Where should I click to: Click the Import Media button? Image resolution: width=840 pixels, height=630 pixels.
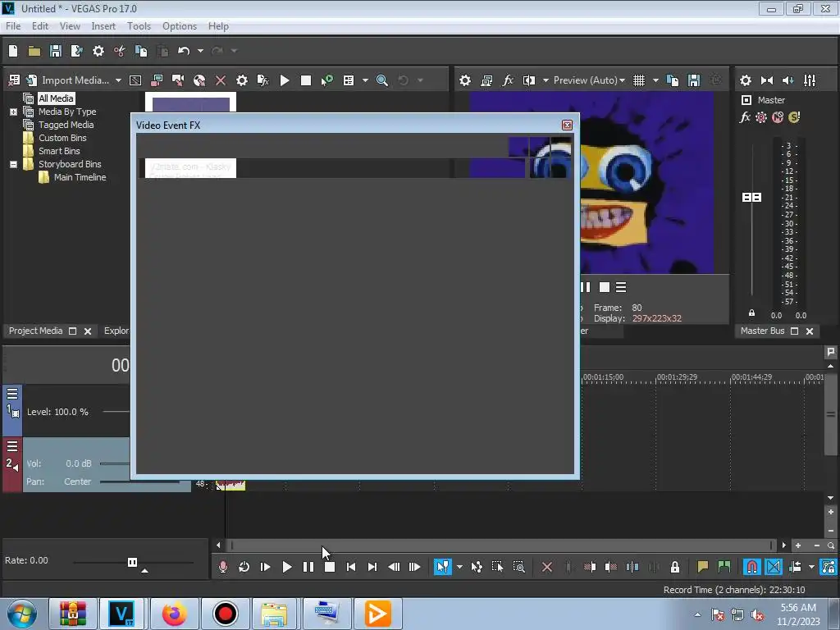pos(67,80)
